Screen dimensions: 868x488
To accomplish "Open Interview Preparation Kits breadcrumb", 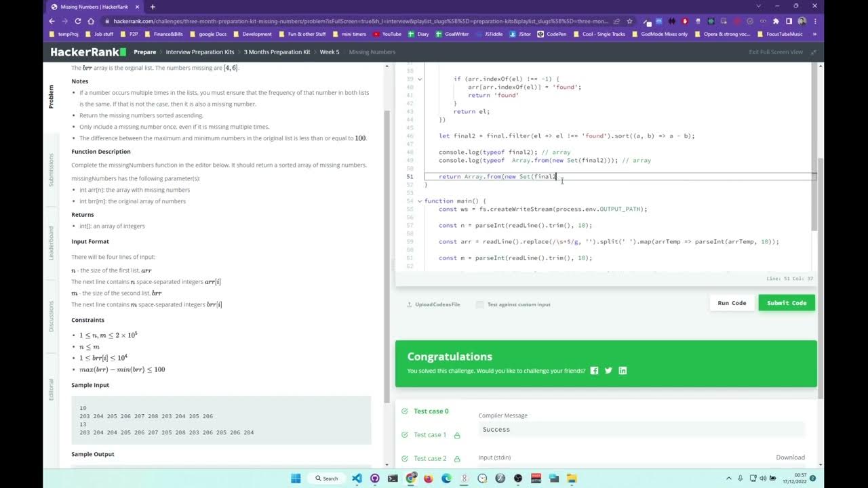I will click(200, 52).
